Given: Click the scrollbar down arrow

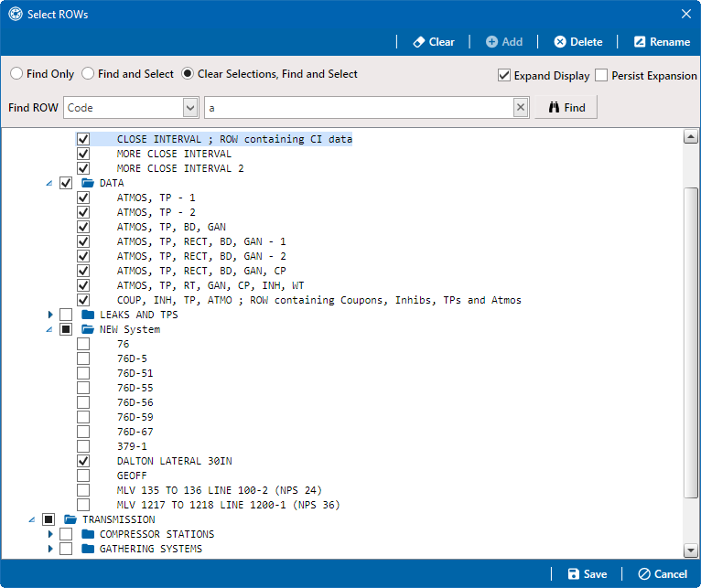Looking at the screenshot, I should point(691,551).
